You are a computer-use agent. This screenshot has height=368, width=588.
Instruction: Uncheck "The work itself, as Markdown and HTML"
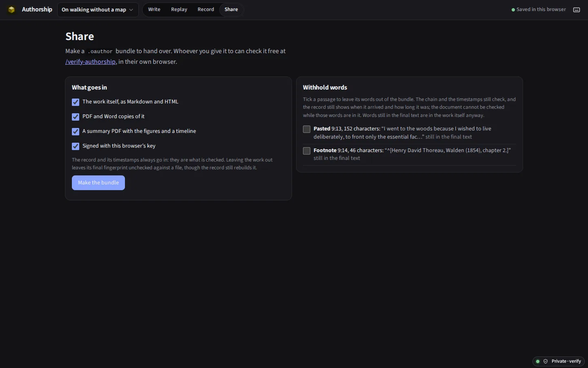click(x=76, y=102)
